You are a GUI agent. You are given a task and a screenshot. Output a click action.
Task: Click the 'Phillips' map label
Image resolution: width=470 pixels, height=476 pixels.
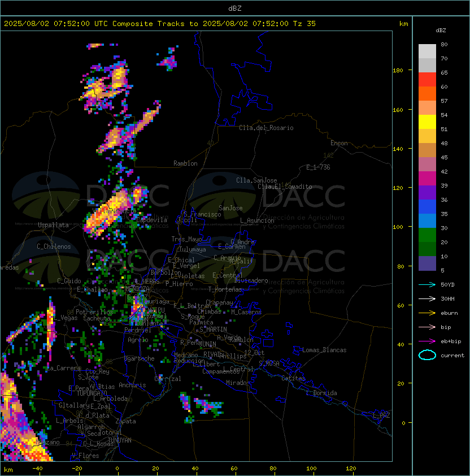pyautogui.click(x=233, y=356)
